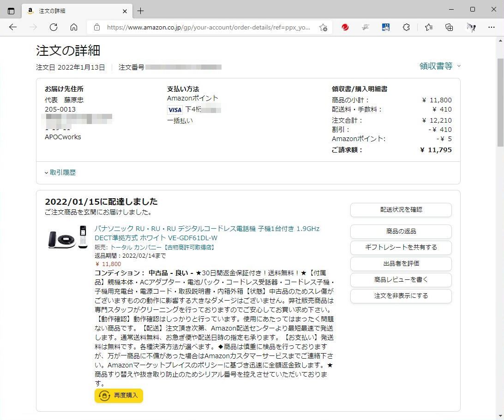Click the 注文合計 value ¥ 12,210
The image size is (504, 420).
click(437, 120)
